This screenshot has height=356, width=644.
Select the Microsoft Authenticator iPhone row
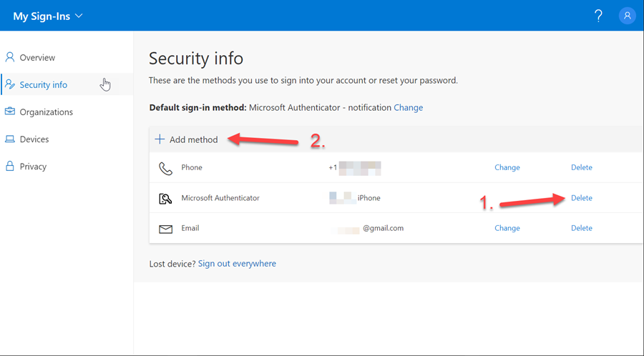click(x=355, y=198)
